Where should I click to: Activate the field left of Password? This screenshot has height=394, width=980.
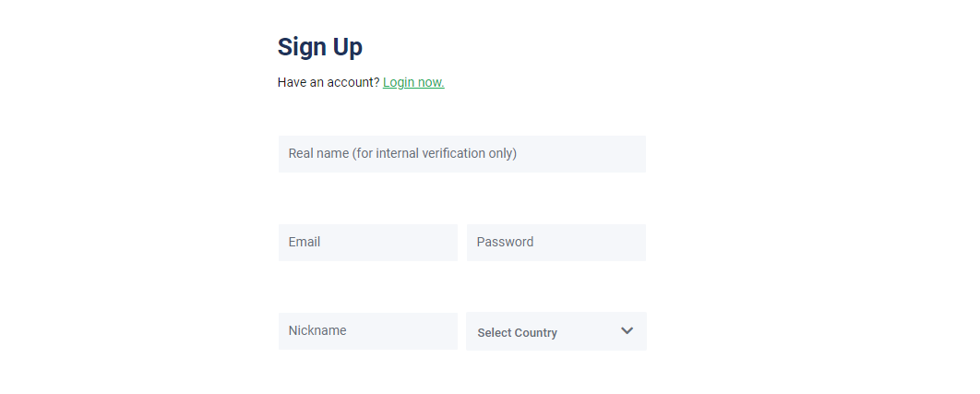tap(367, 242)
